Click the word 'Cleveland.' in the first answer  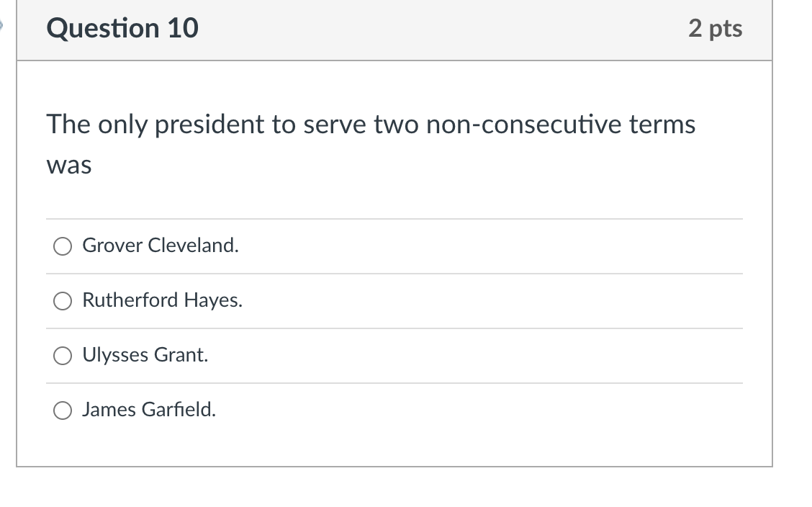(x=193, y=246)
